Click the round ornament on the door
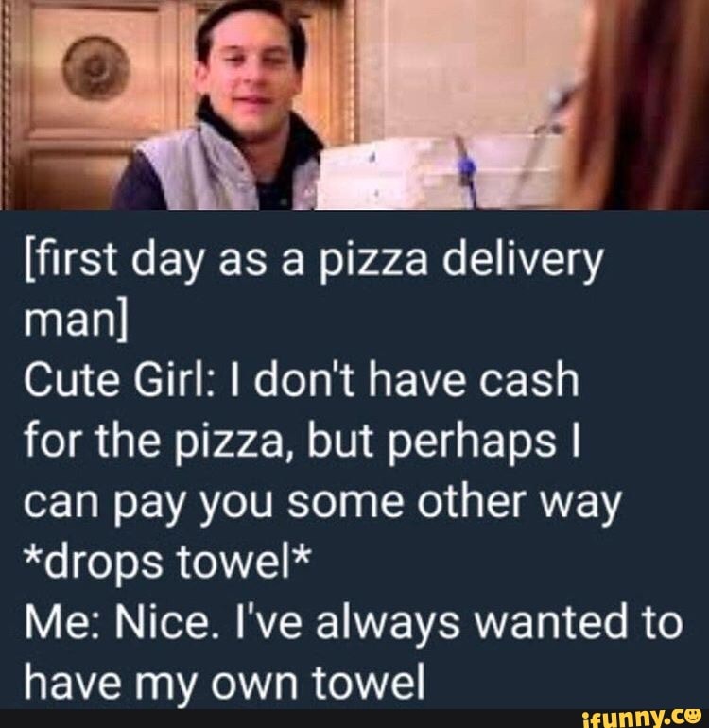 [96, 68]
